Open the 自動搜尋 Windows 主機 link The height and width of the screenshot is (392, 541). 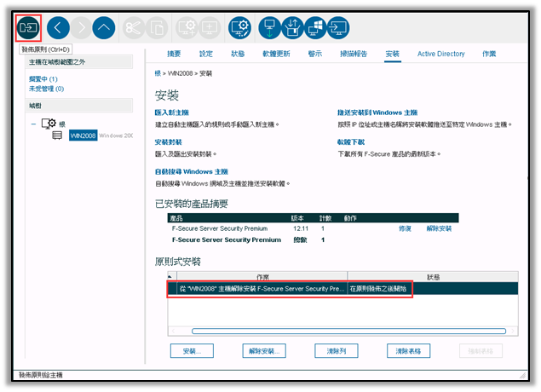(192, 171)
